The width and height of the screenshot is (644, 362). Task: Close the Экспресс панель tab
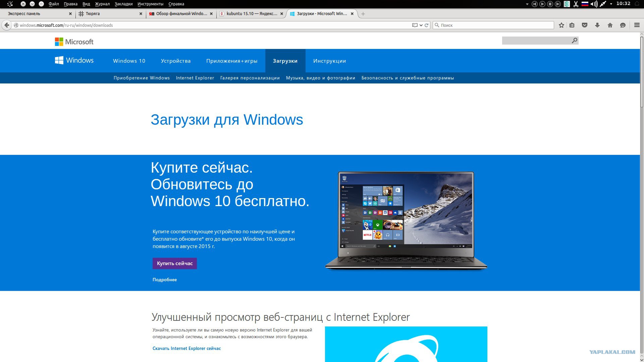click(x=70, y=14)
